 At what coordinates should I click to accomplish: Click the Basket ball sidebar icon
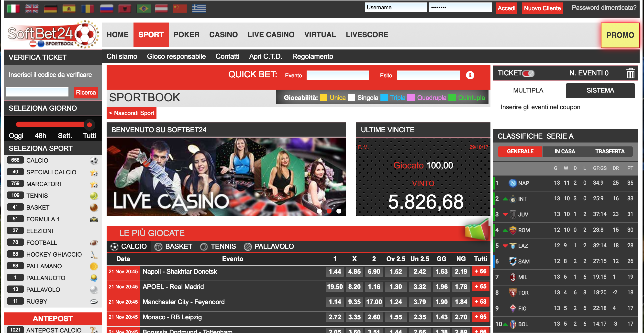94,207
